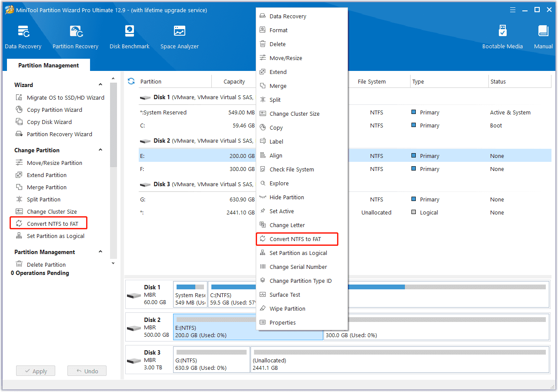Image resolution: width=558 pixels, height=392 pixels.
Task: Choose Extend Partition in sidebar
Action: pyautogui.click(x=41, y=175)
